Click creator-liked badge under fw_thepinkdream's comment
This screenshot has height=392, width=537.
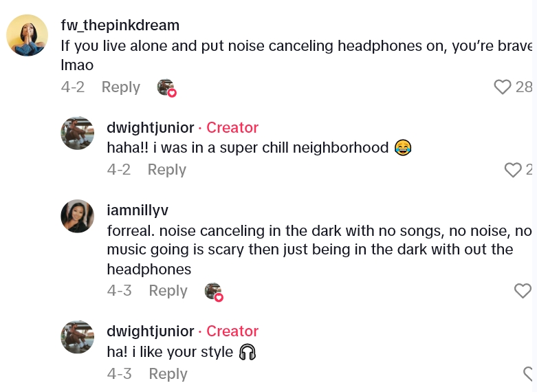167,88
